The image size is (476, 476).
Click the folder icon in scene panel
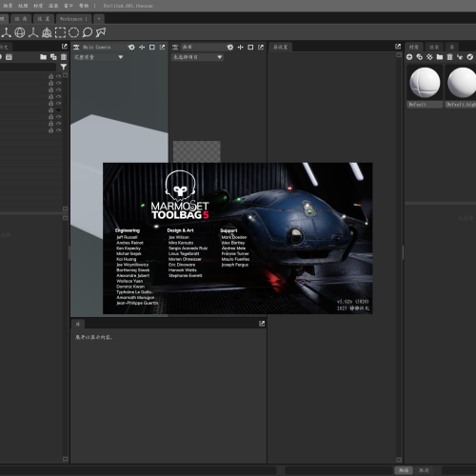coord(44,57)
